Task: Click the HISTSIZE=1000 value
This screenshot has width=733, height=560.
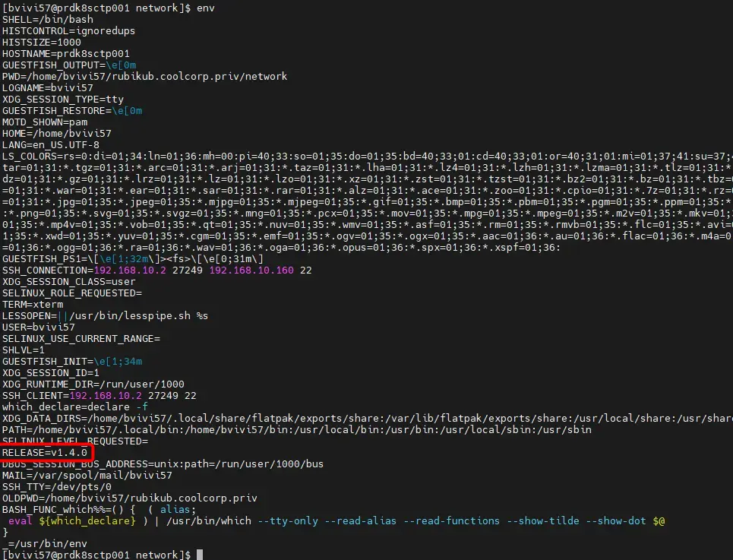Action: point(42,42)
